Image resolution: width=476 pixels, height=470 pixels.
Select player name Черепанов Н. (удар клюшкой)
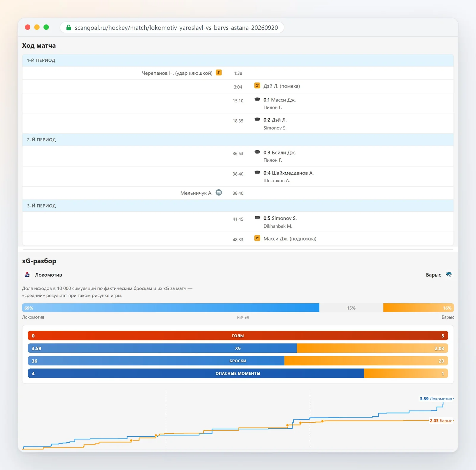(177, 73)
